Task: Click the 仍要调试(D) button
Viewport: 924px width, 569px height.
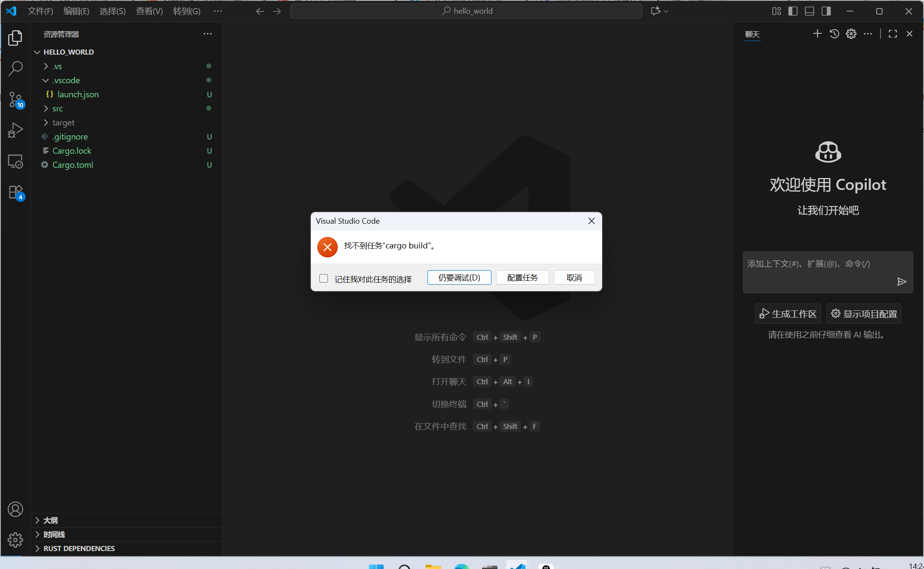Action: 459,277
